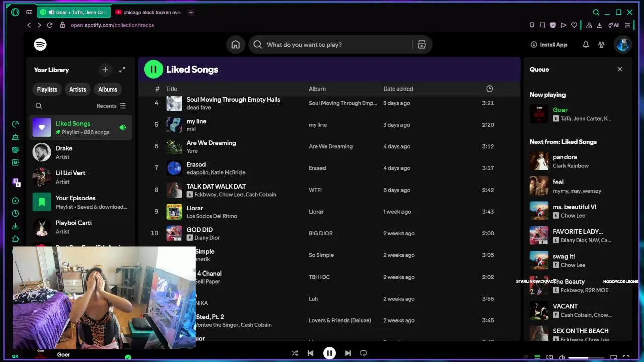
Task: Toggle shuffle in the player bar
Action: pos(295,353)
